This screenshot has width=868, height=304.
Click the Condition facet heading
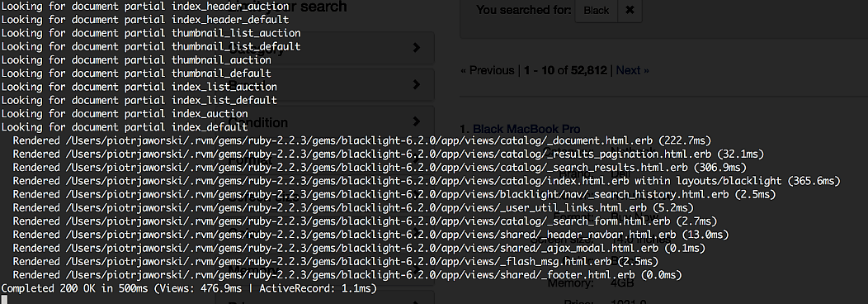click(258, 121)
